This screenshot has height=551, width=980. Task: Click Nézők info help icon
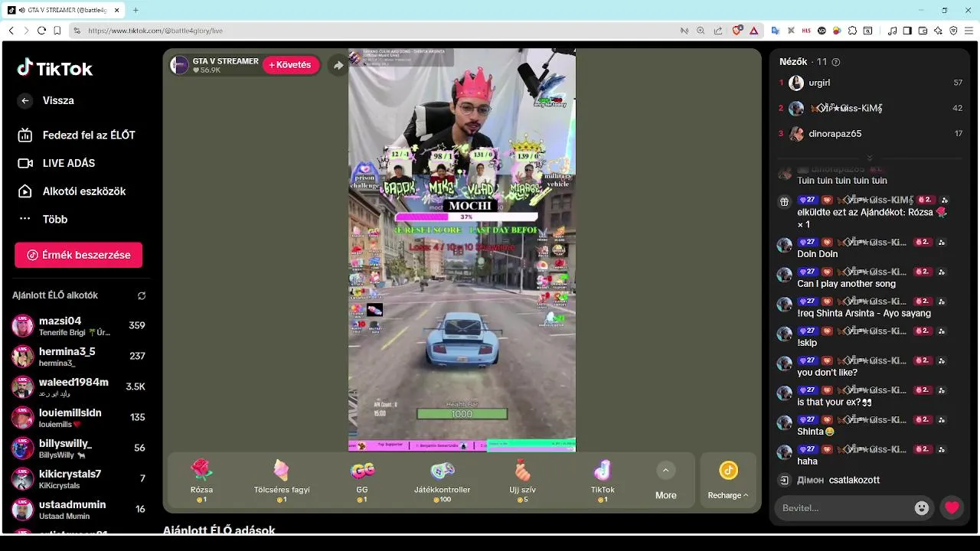coord(836,62)
